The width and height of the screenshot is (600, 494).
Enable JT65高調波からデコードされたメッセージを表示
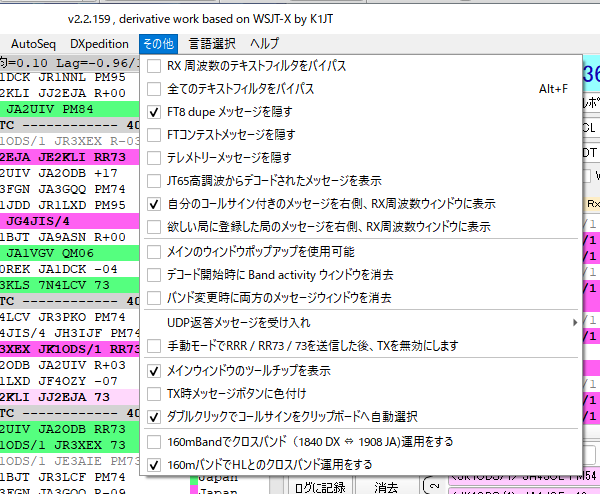tap(361, 181)
